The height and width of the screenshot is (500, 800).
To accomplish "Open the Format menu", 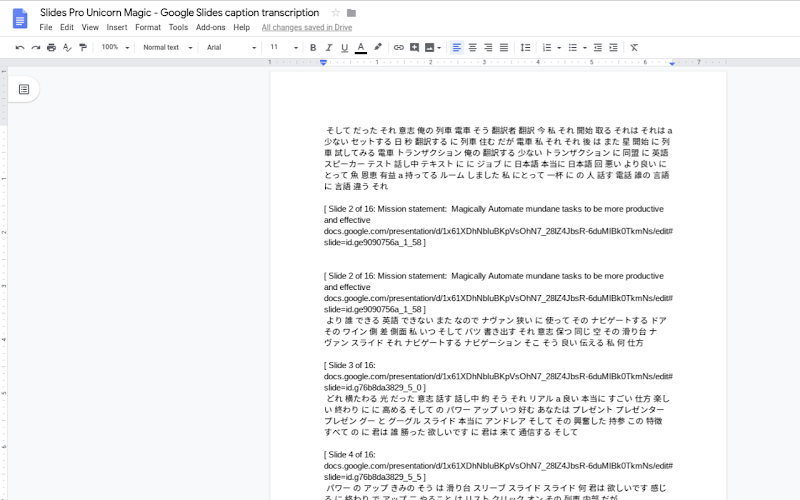I will (x=148, y=28).
